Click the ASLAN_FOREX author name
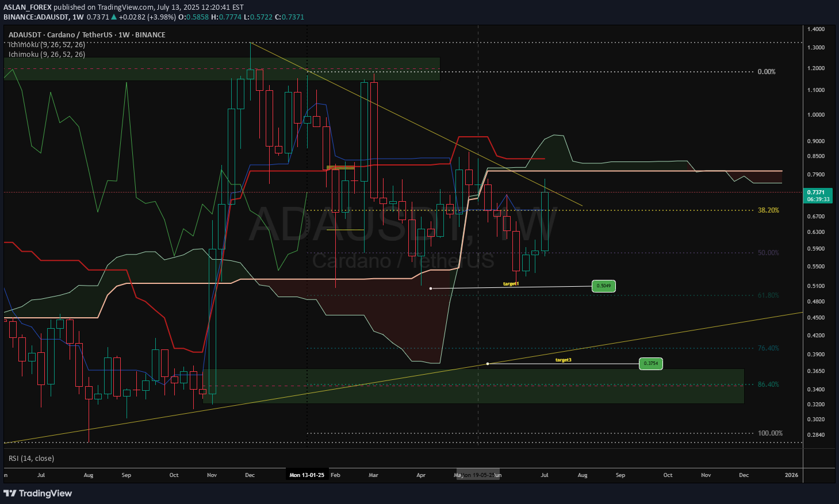This screenshot has width=839, height=504. tap(28, 7)
